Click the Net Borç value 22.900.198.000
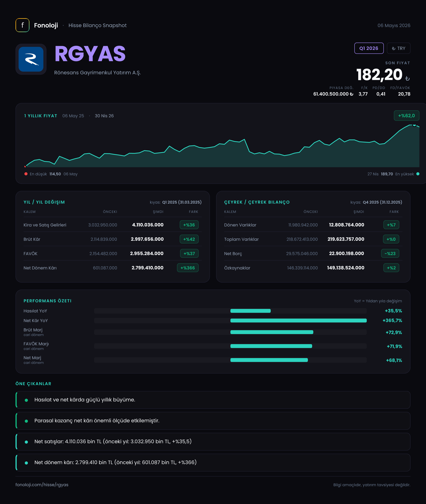Image resolution: width=426 pixels, height=504 pixels. (x=347, y=253)
